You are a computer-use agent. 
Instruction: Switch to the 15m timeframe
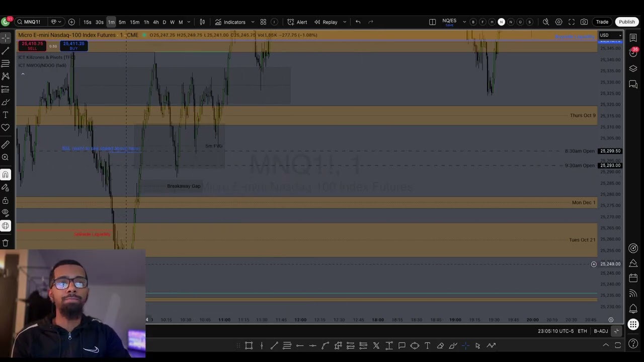pyautogui.click(x=134, y=22)
